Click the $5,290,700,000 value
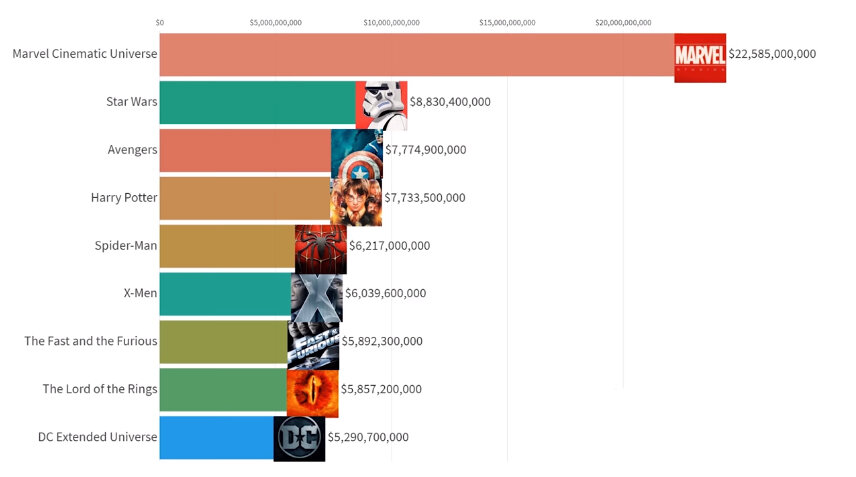 click(368, 437)
